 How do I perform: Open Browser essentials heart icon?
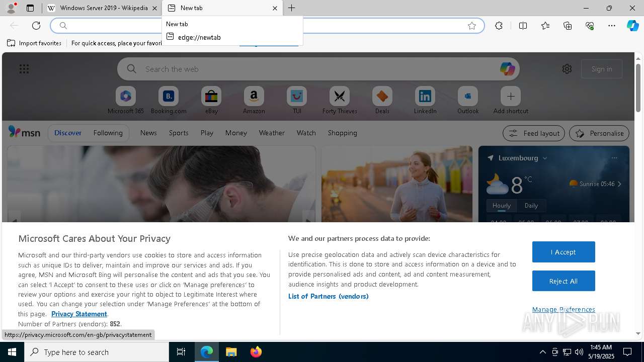pyautogui.click(x=590, y=26)
